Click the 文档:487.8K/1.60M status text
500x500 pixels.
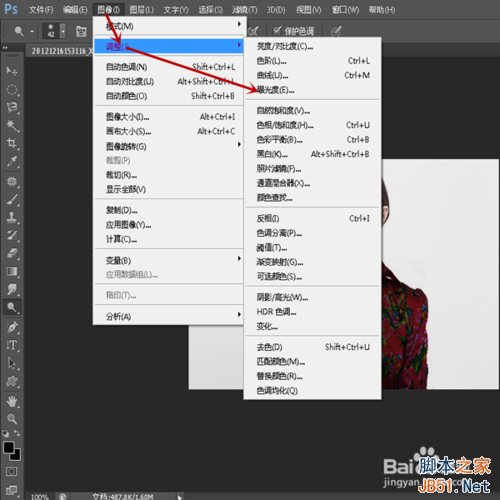tap(123, 497)
